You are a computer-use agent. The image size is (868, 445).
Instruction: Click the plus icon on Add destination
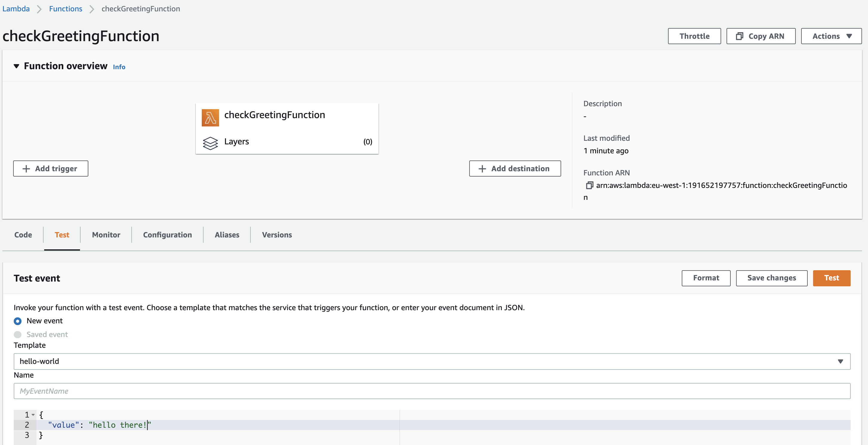(482, 169)
